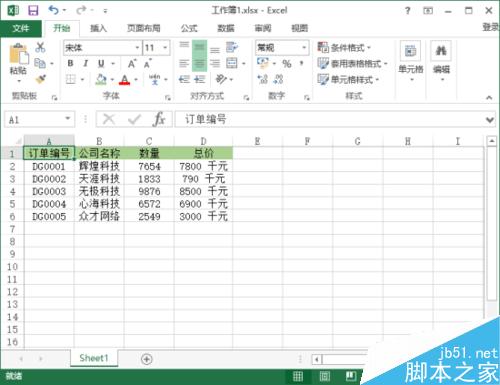
Task: Open the font name dropdown 宋体
Action: point(137,48)
